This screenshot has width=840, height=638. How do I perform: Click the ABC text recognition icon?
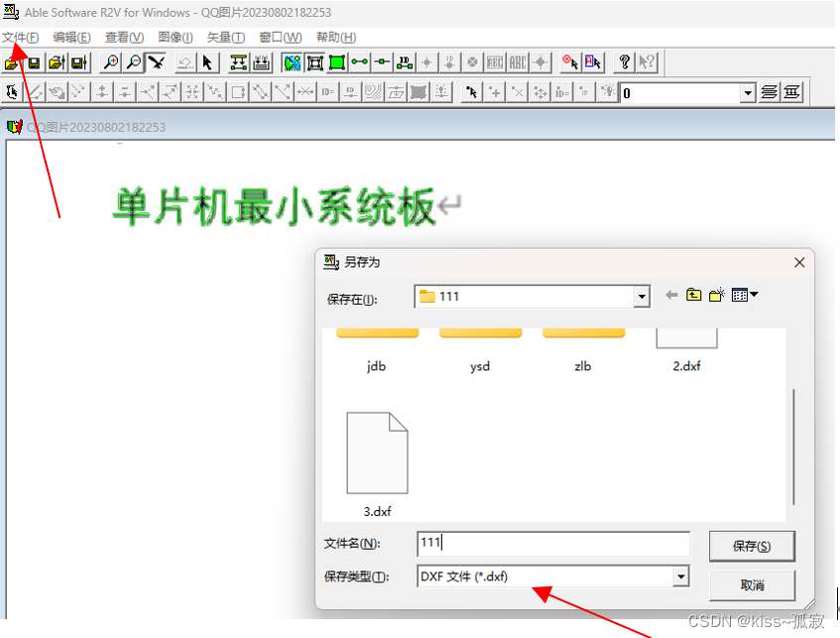[x=517, y=63]
